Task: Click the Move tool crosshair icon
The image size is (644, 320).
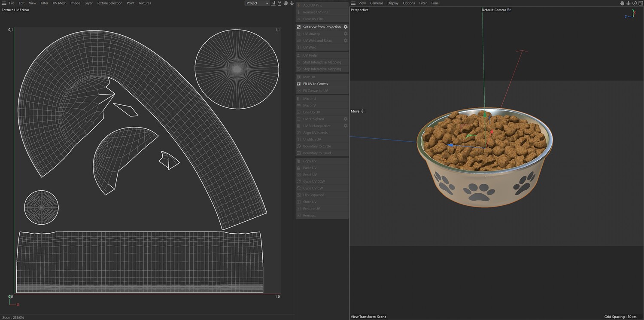Action: 363,111
